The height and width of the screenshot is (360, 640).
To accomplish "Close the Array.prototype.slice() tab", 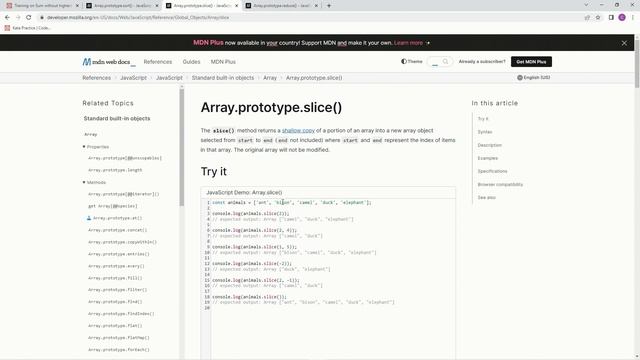I will point(236,6).
